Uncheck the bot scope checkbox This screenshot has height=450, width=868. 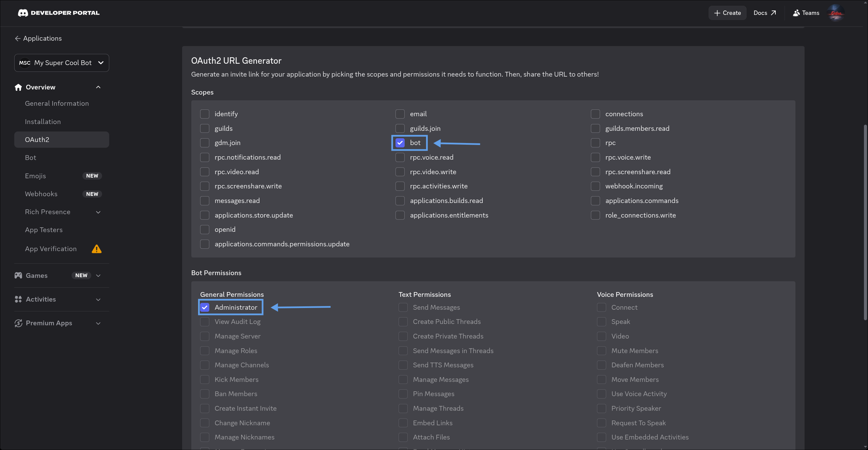[x=400, y=143]
